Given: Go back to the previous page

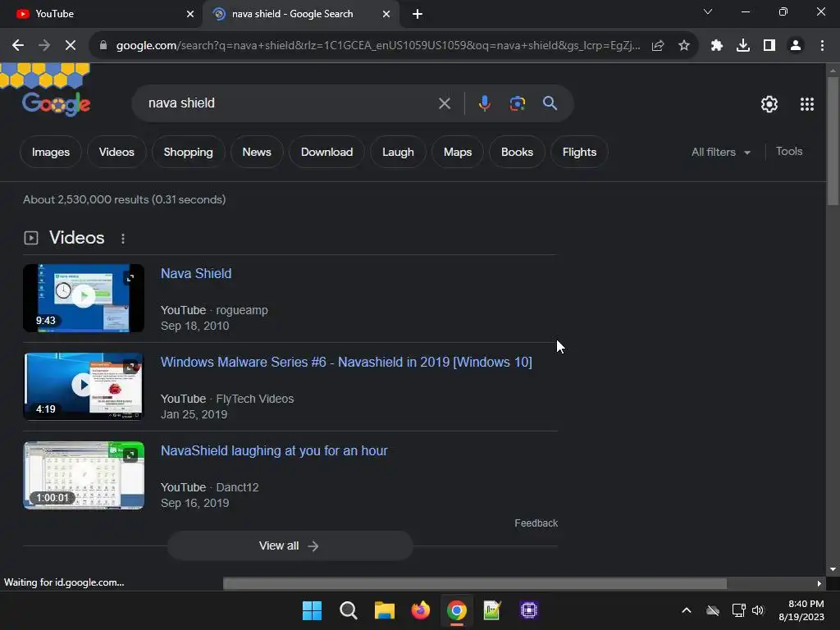Looking at the screenshot, I should 18,46.
